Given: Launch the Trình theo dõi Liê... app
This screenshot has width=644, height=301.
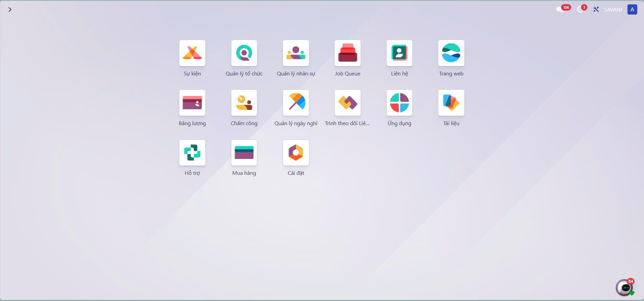Looking at the screenshot, I should click(x=347, y=103).
